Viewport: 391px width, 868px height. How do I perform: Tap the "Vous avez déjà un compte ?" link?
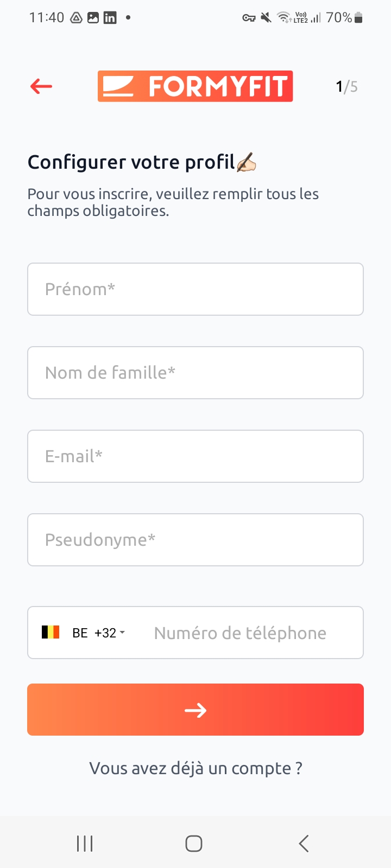(x=195, y=768)
